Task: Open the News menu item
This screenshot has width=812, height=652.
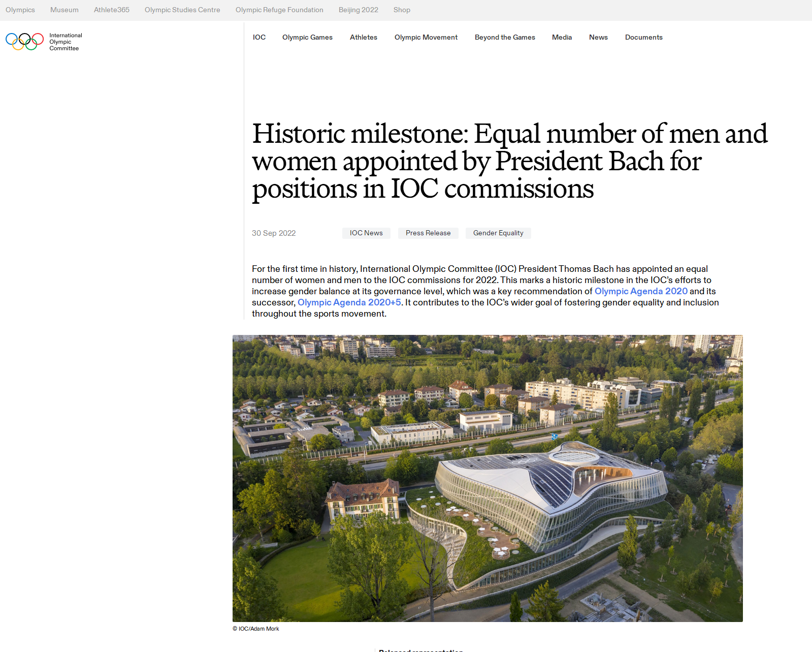Action: [x=598, y=37]
